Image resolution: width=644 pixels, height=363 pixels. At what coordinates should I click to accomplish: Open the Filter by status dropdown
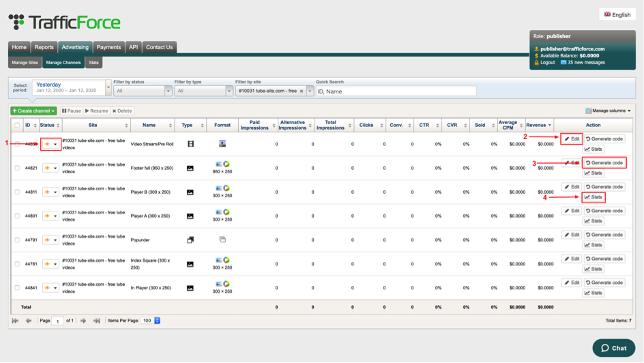[x=143, y=91]
